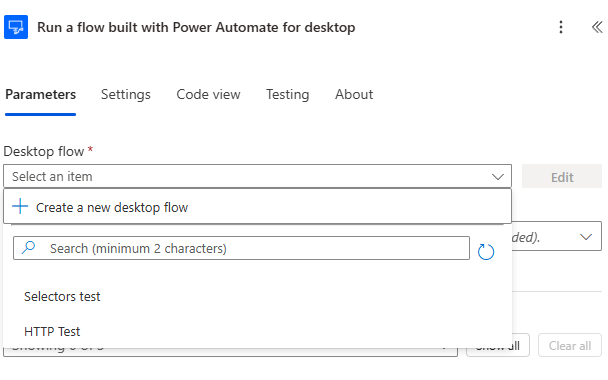Click the panel title text
Screen dimensions: 608x380
(196, 28)
